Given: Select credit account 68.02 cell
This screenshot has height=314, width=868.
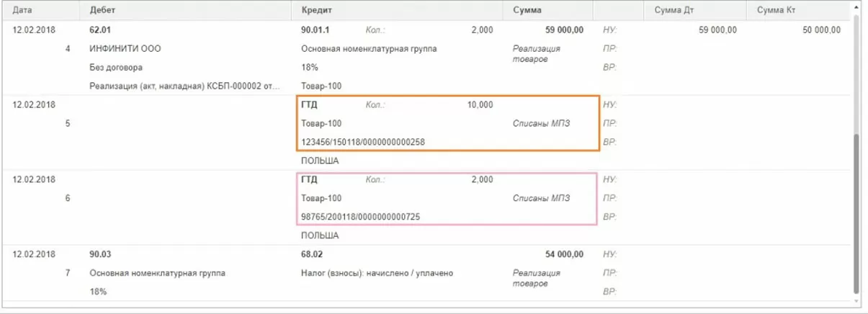Looking at the screenshot, I should click(313, 254).
